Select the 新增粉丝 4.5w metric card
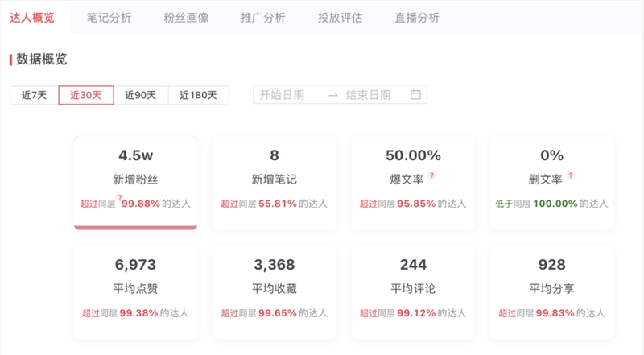644x355 pixels. point(135,184)
